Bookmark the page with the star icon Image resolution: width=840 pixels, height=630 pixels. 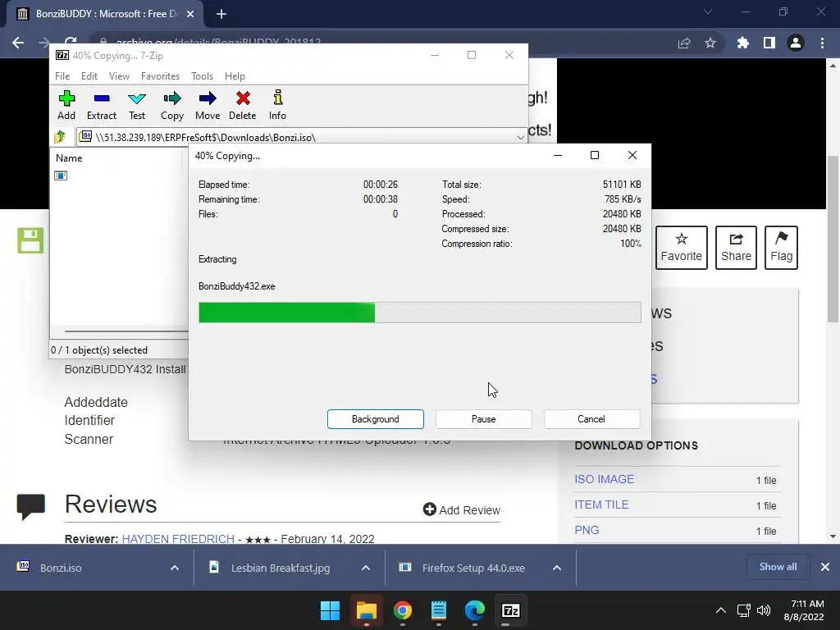(x=710, y=43)
